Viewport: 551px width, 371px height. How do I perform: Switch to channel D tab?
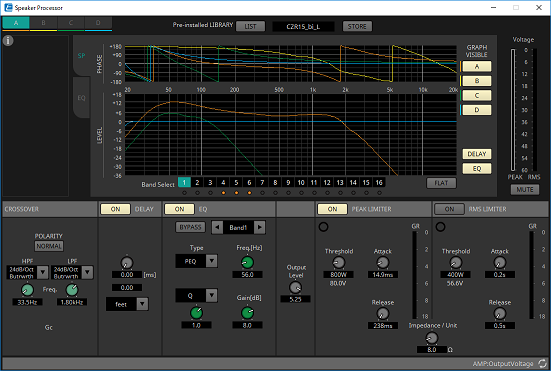pyautogui.click(x=98, y=23)
